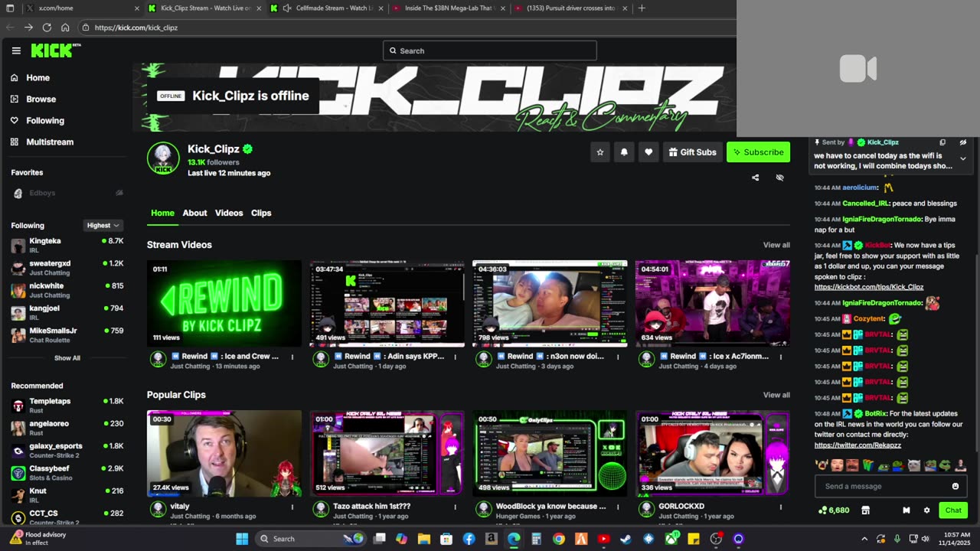Open sweatergxd channel in Following list
The width and height of the screenshot is (980, 551).
[67, 268]
